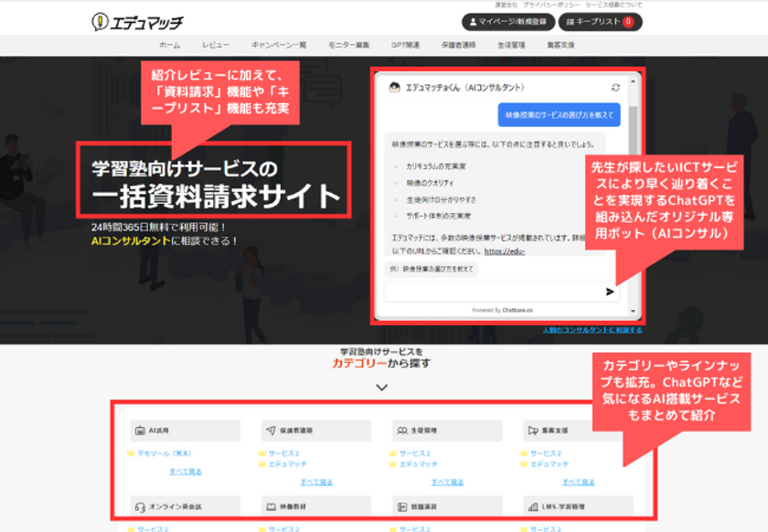The image size is (768, 532).
Task: Select GPT関連 in navigation bar
Action: [405, 45]
